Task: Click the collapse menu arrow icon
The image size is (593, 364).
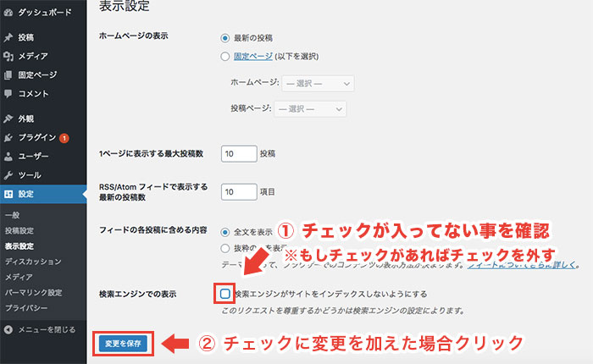Action: click(x=8, y=330)
